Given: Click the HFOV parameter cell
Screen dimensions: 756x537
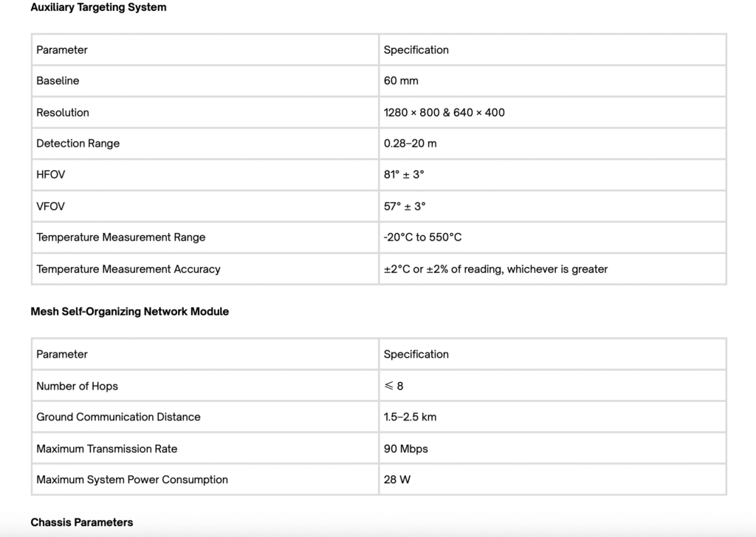Looking at the screenshot, I should pos(50,175).
